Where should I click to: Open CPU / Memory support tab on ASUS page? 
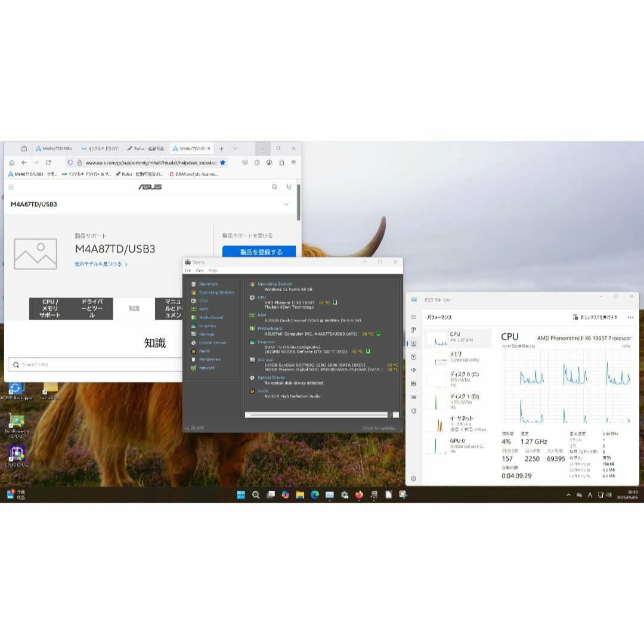(x=50, y=308)
